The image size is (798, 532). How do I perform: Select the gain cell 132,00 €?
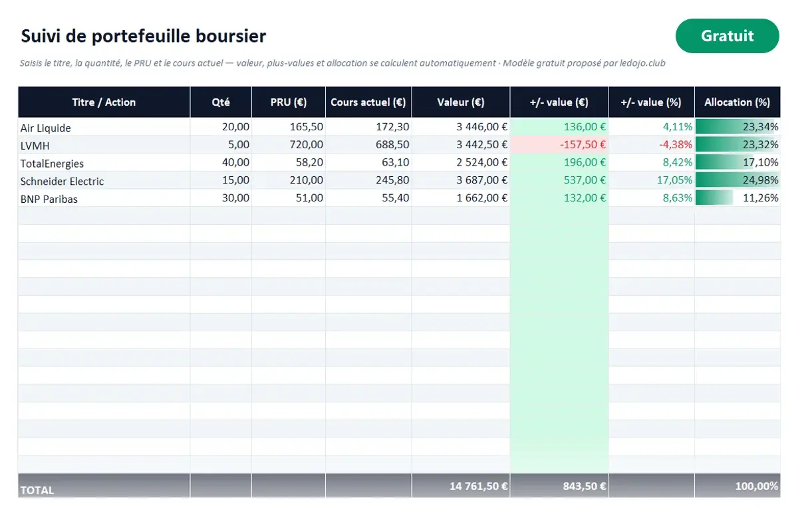[x=559, y=198]
